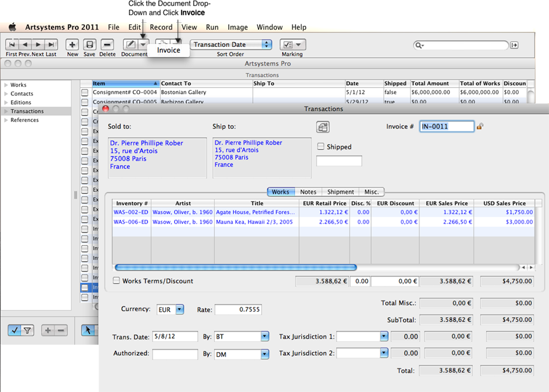
Task: Click the copy address icon near Ship to
Action: point(323,126)
